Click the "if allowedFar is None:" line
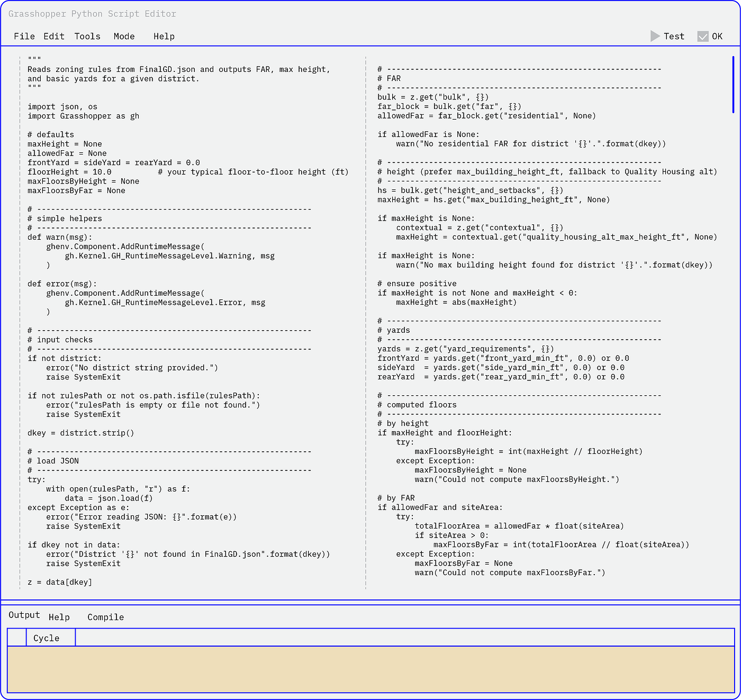741x700 pixels. (x=428, y=135)
